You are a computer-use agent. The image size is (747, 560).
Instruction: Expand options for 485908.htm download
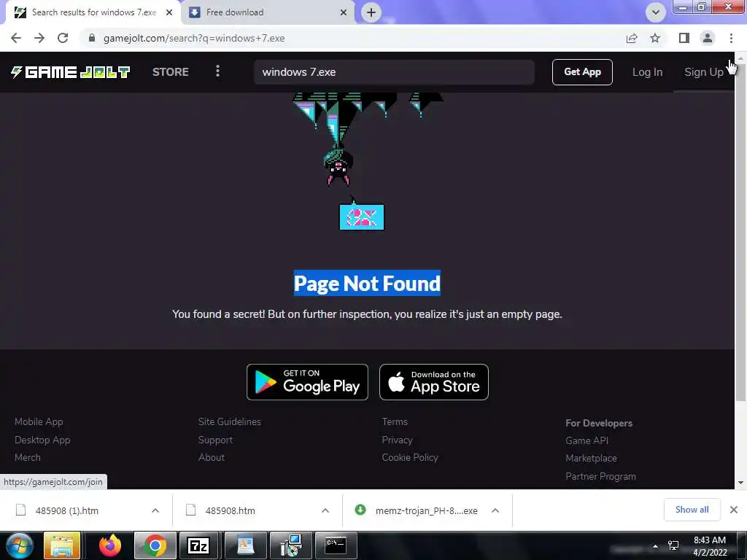pyautogui.click(x=325, y=510)
